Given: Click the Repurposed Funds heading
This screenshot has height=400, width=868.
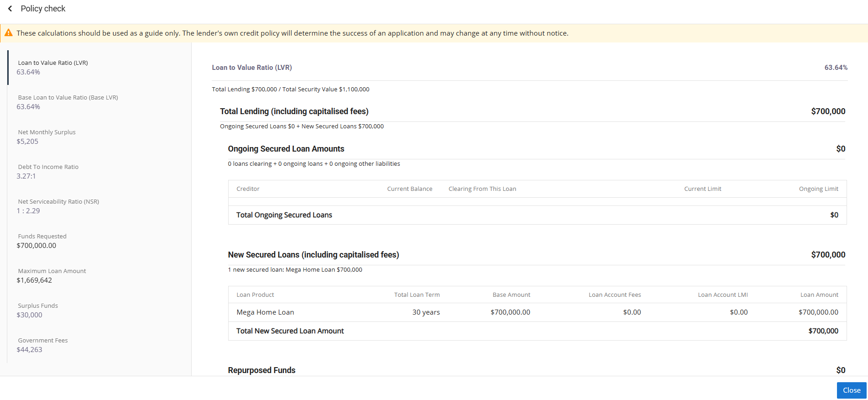Looking at the screenshot, I should (261, 370).
